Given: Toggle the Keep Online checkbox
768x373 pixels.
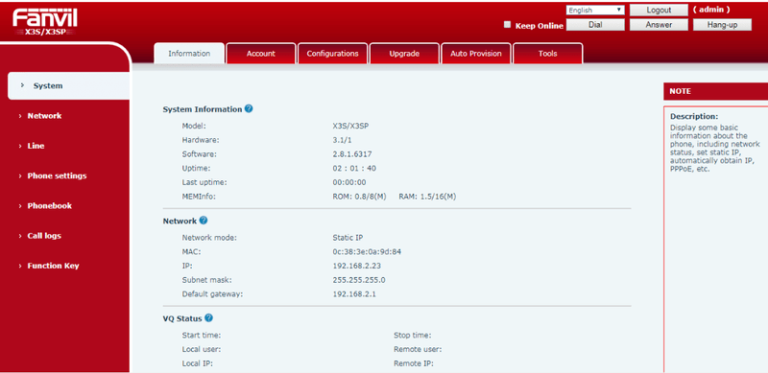Looking at the screenshot, I should tap(507, 24).
